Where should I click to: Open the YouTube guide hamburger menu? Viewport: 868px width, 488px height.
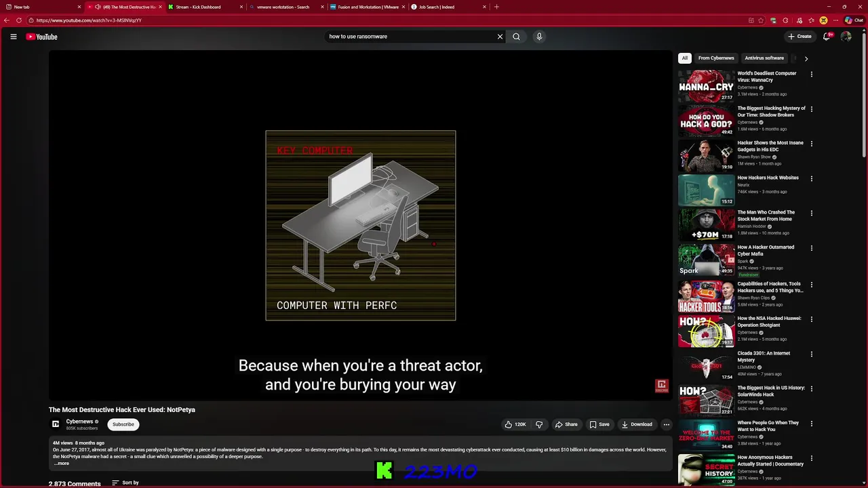[x=13, y=37]
